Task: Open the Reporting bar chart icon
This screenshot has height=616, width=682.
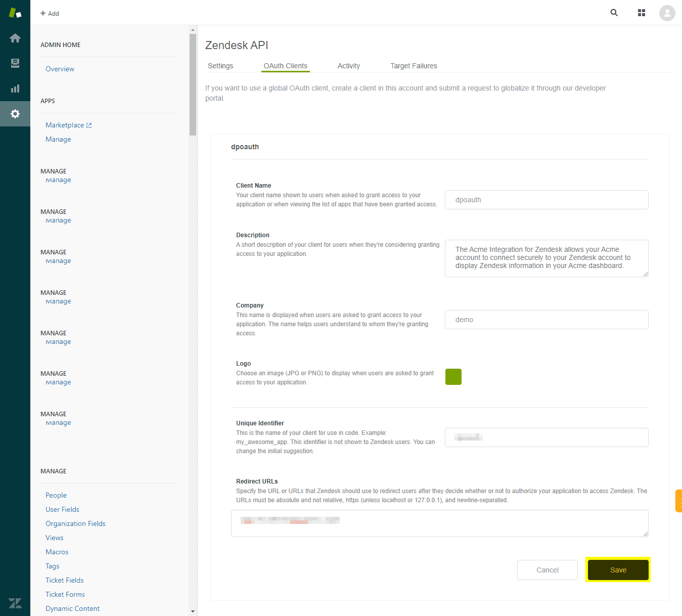Action: click(15, 89)
